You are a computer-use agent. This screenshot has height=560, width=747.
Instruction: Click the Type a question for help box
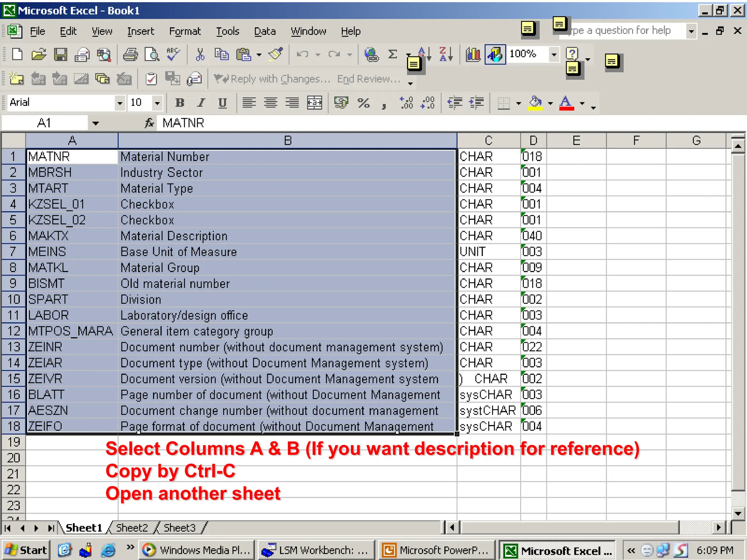click(x=624, y=31)
